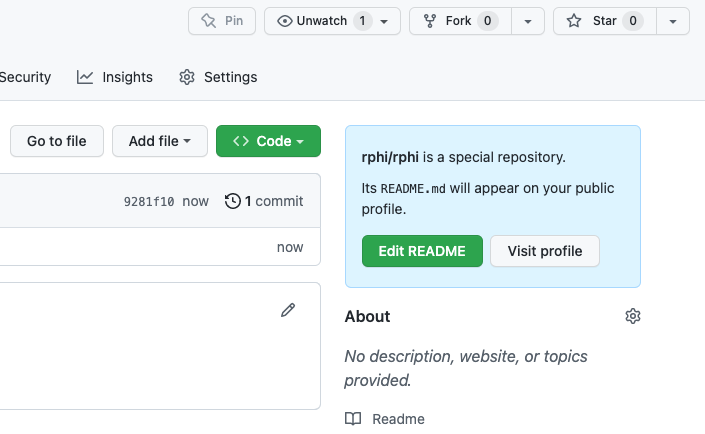This screenshot has width=705, height=434.
Task: Click the Readme book icon
Action: (x=353, y=419)
